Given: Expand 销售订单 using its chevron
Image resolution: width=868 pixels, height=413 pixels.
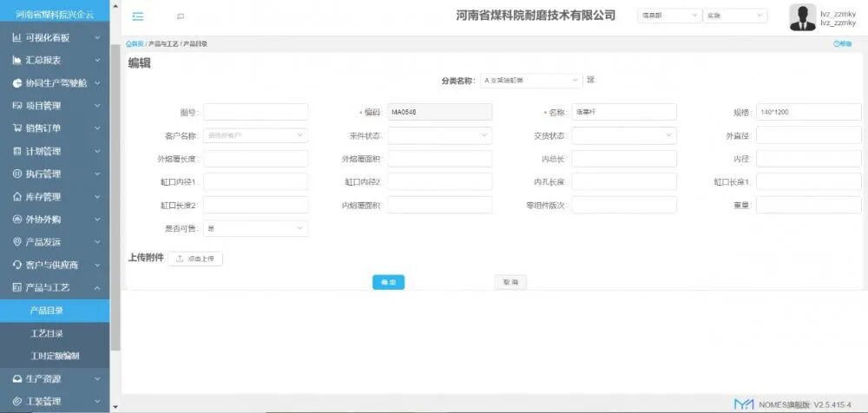Looking at the screenshot, I should point(97,128).
